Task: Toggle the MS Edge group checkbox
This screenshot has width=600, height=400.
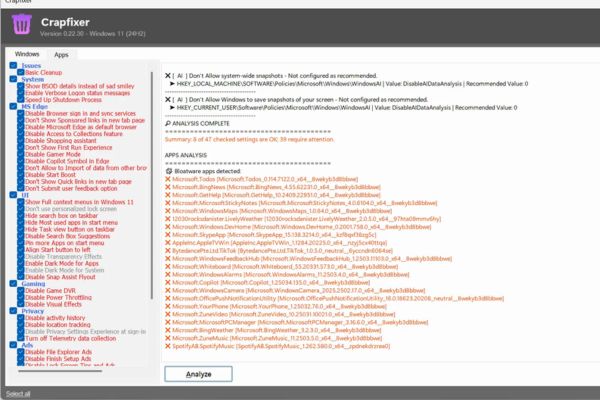Action: [13, 106]
